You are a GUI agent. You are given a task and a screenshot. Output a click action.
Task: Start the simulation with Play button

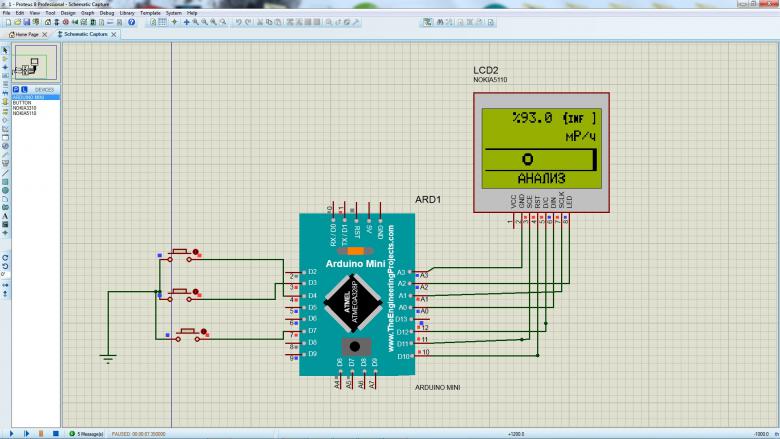point(12,434)
